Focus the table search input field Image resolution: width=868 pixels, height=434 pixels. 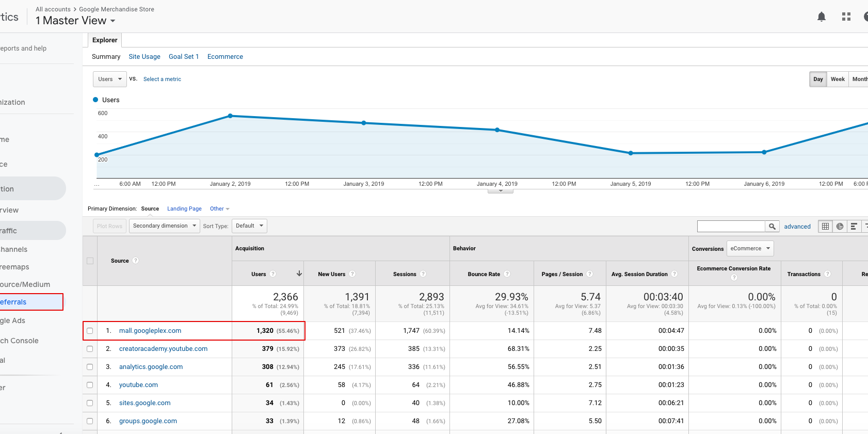pos(731,227)
